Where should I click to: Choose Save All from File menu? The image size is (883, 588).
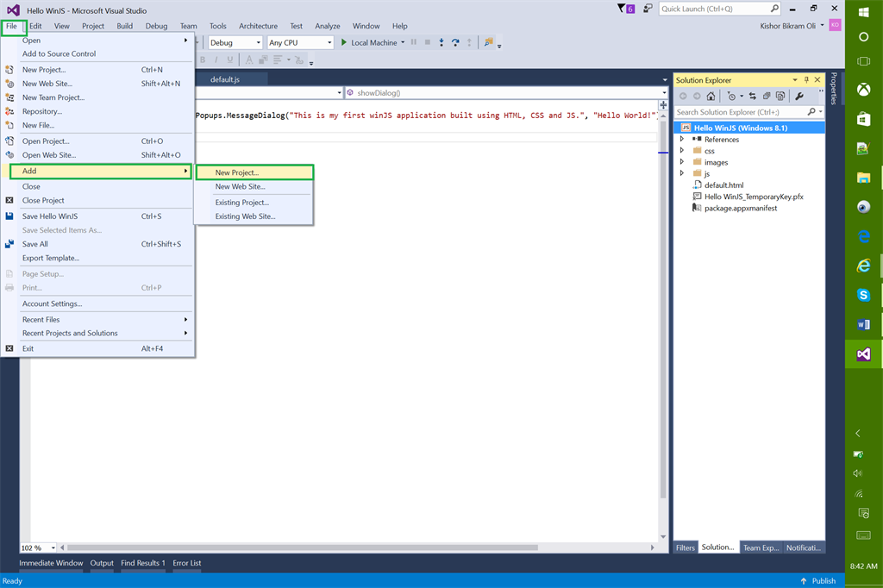click(x=35, y=244)
